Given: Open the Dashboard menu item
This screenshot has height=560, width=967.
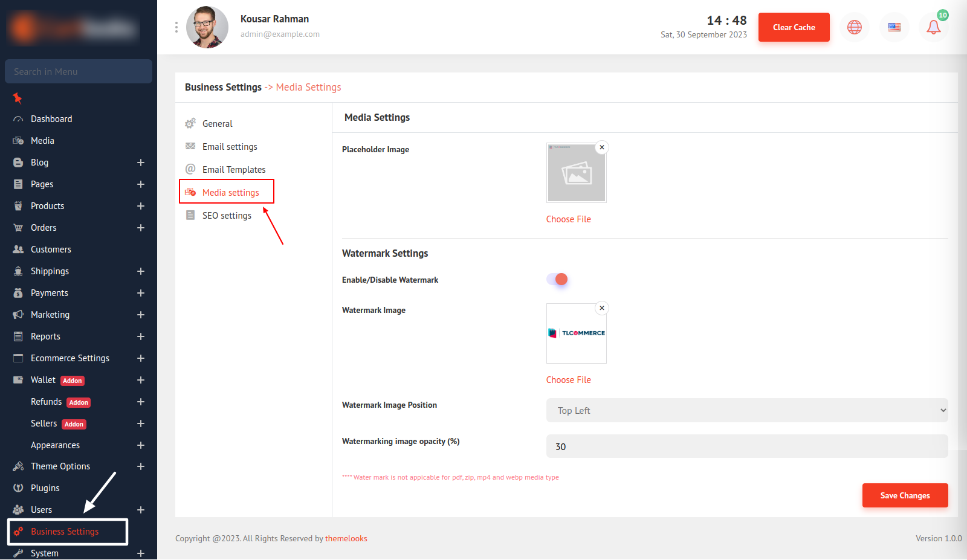Looking at the screenshot, I should coord(51,119).
